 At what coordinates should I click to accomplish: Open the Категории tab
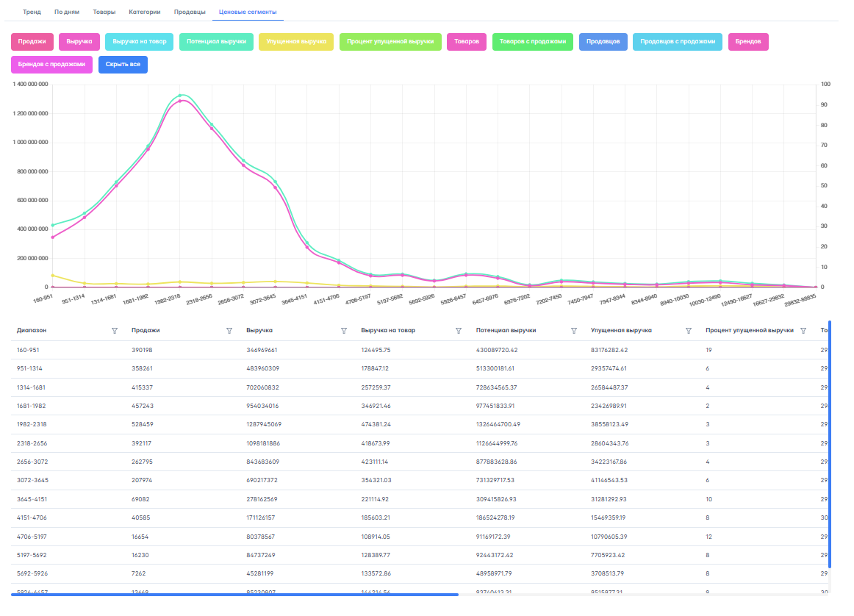[x=144, y=12]
